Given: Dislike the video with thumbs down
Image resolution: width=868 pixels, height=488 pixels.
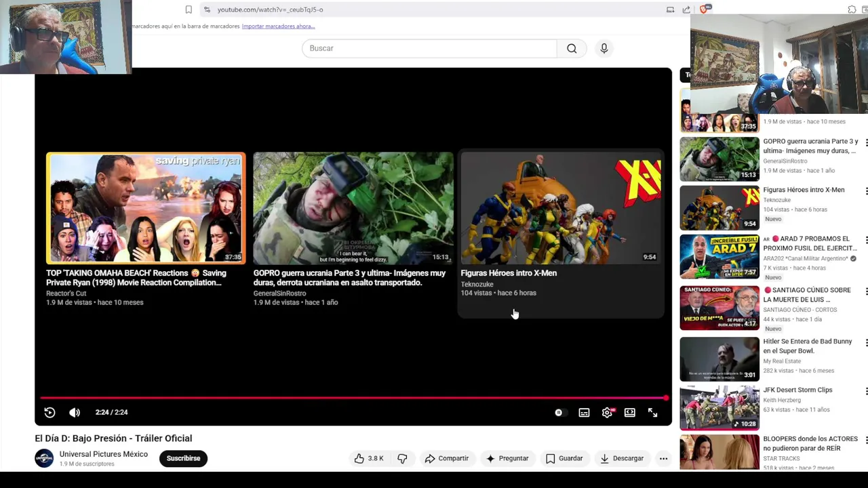Looking at the screenshot, I should click(402, 458).
